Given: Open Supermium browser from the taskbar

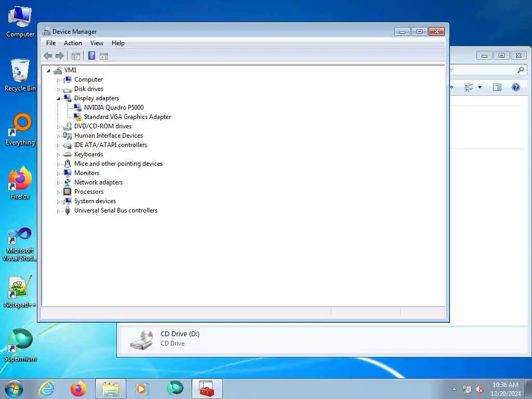Looking at the screenshot, I should point(175,389).
